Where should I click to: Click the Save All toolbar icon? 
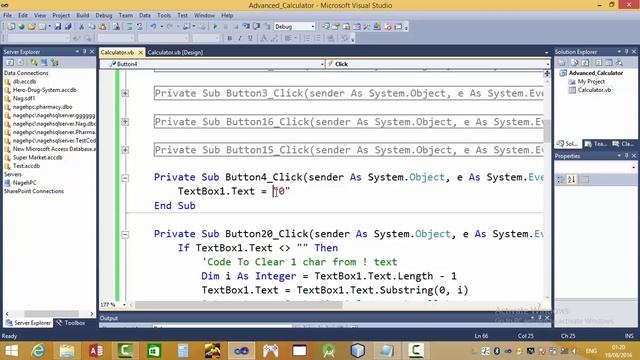[x=68, y=27]
